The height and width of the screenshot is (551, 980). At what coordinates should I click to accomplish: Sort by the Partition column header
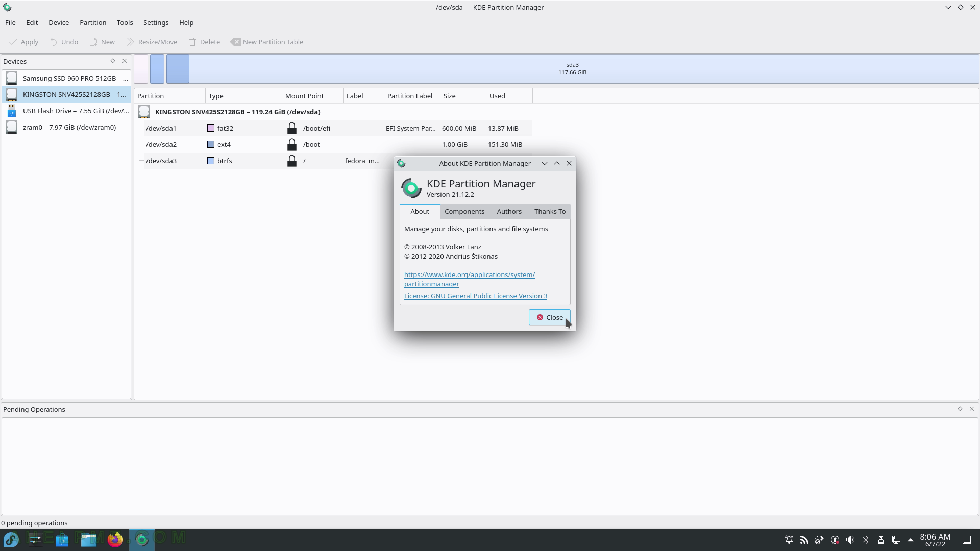(169, 96)
